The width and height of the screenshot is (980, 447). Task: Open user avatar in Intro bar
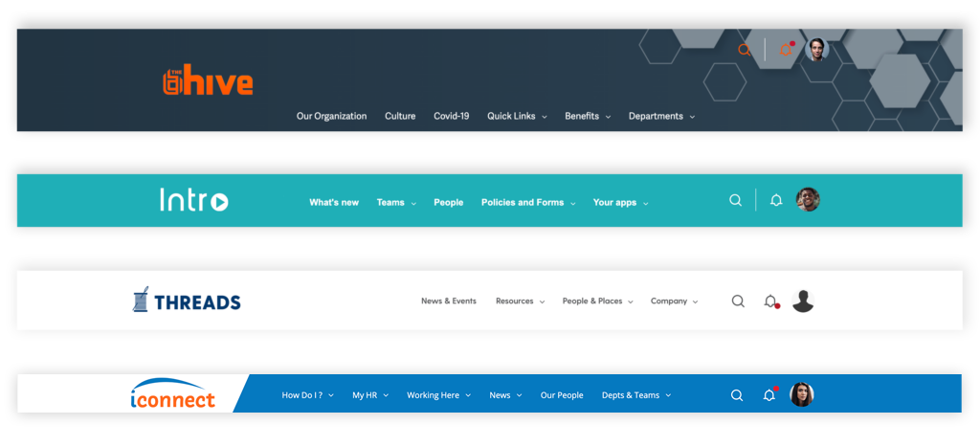pos(808,199)
